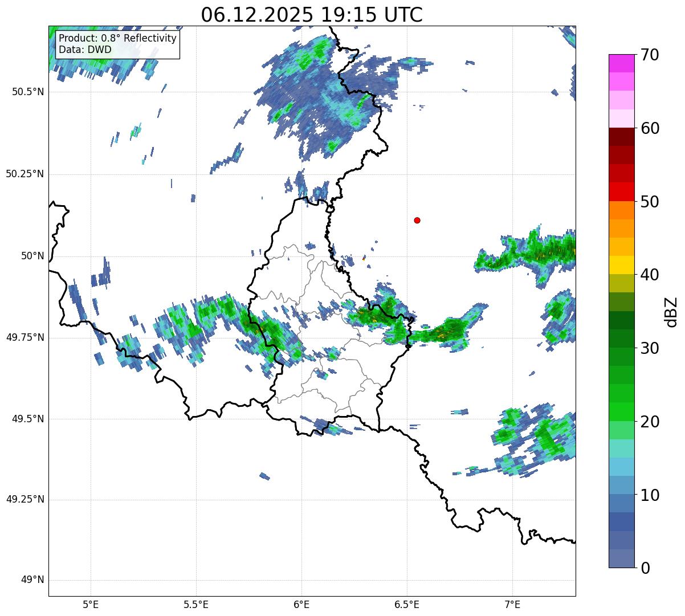Viewport: 685px width, 616px height.
Task: Click the magenta swatch at the colorbar top
Action: click(622, 63)
